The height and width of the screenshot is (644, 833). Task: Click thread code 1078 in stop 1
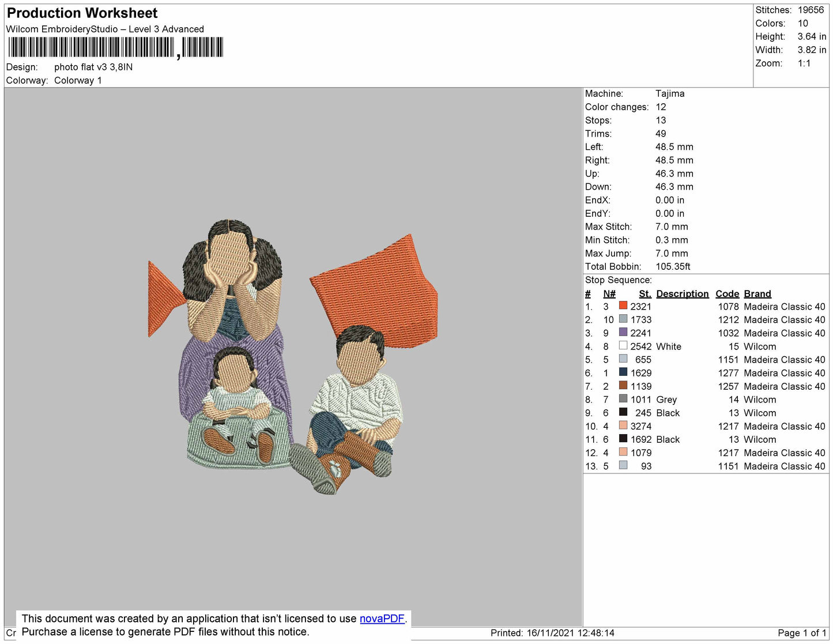pos(728,307)
